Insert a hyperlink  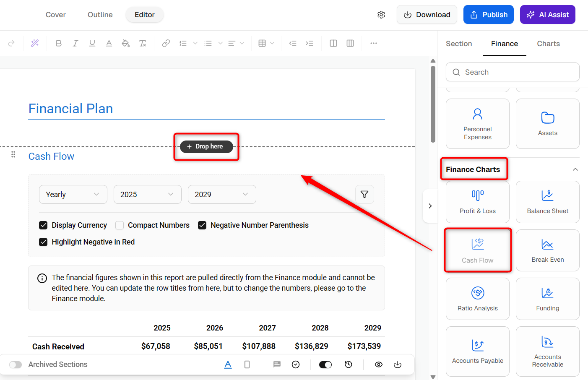coord(166,43)
